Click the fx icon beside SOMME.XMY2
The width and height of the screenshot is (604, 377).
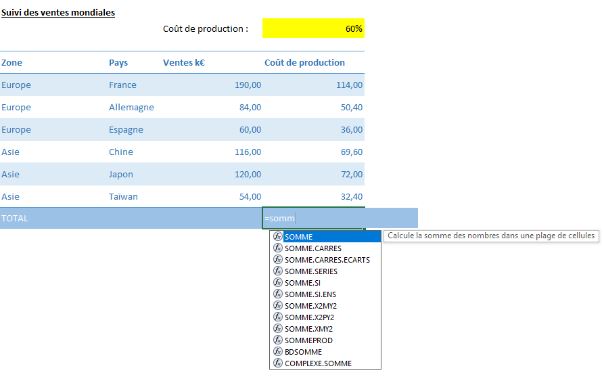[278, 328]
